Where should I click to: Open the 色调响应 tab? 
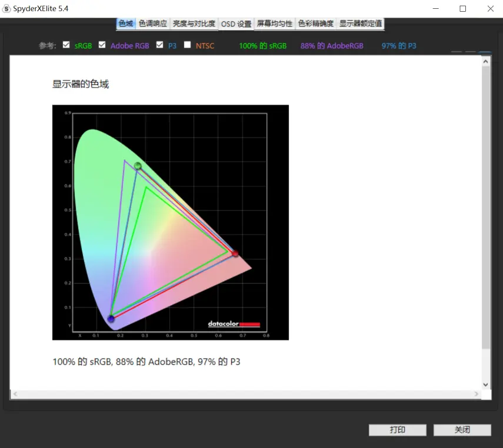point(153,24)
